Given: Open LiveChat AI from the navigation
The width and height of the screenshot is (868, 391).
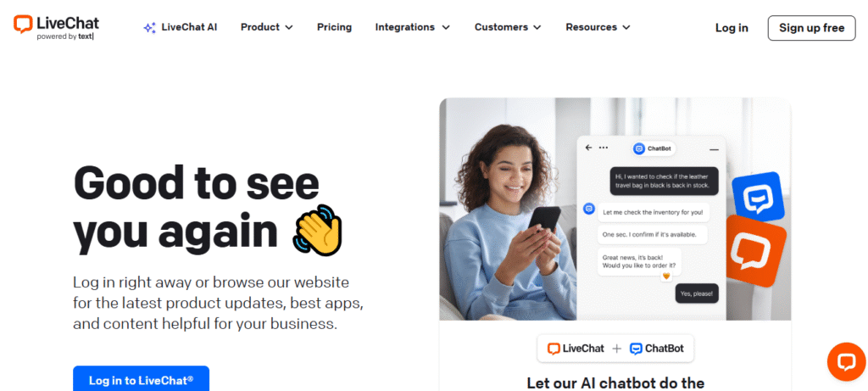Looking at the screenshot, I should [x=189, y=27].
